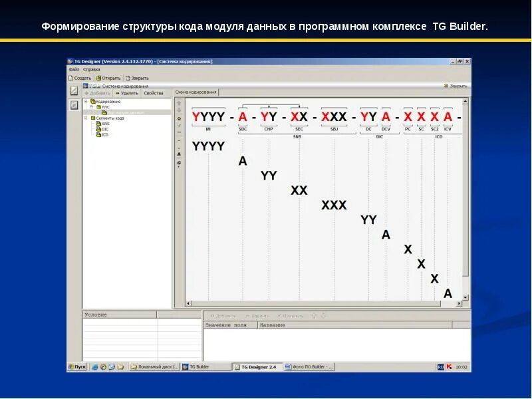Click the Условие column header

[120, 315]
